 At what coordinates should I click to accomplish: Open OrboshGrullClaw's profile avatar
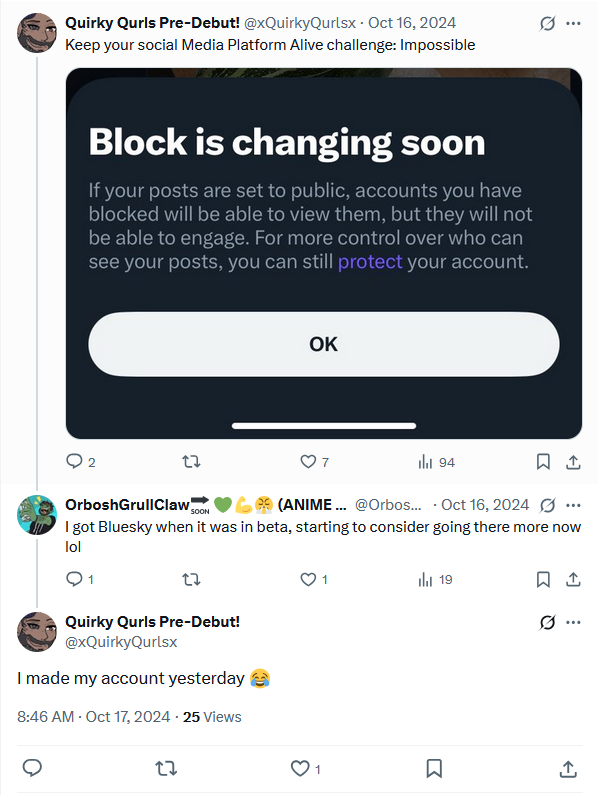(37, 515)
